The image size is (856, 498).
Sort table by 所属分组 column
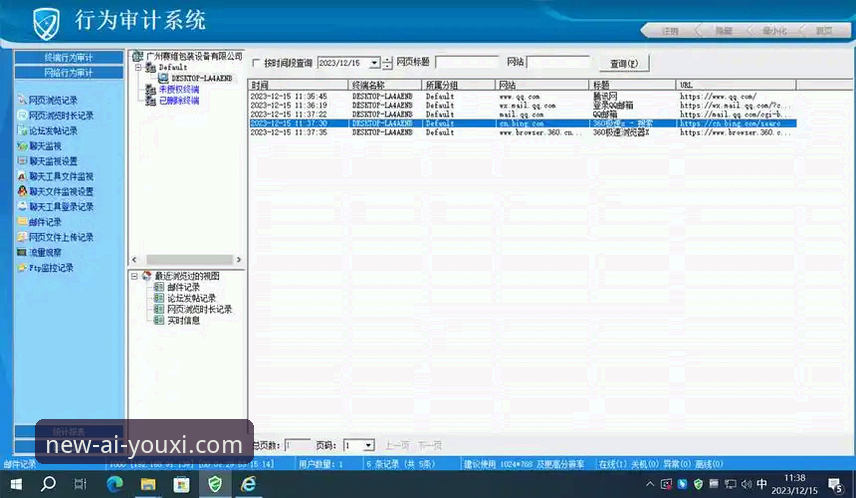[x=459, y=85]
